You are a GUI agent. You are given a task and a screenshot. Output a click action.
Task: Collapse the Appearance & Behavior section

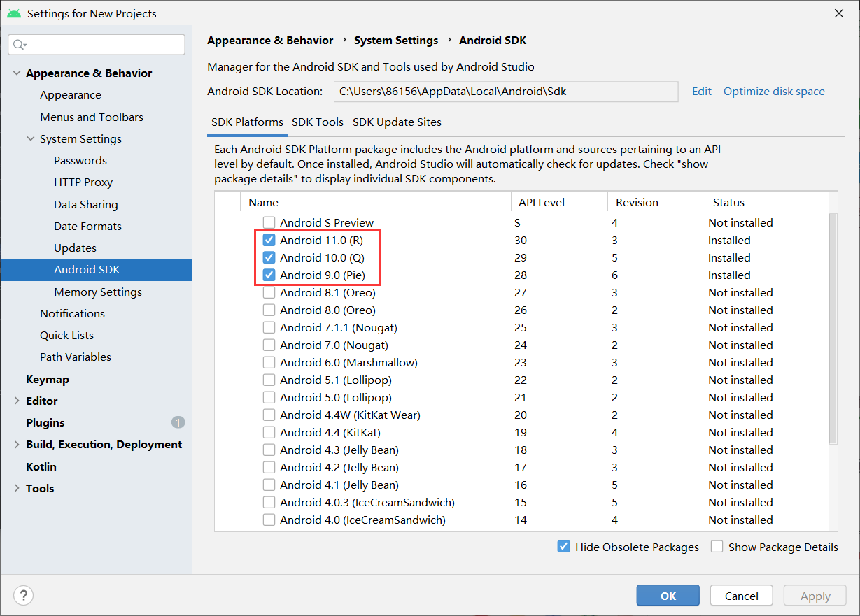click(17, 73)
